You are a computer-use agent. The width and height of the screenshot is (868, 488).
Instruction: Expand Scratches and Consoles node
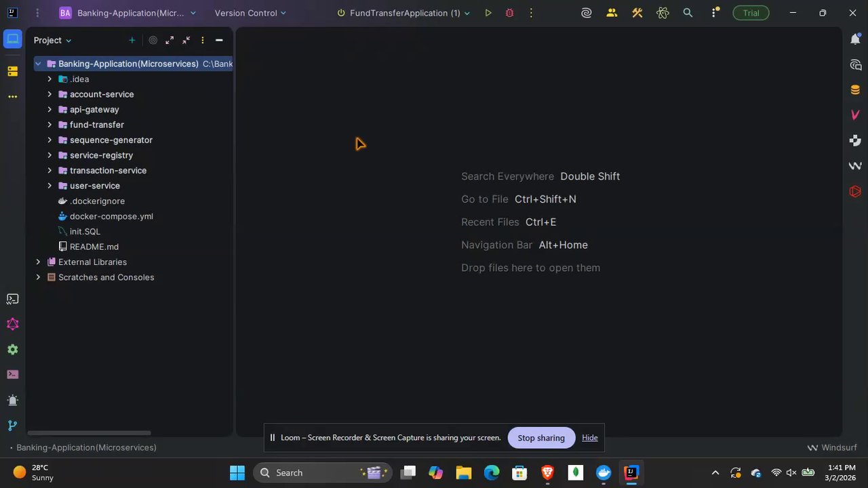(x=38, y=277)
